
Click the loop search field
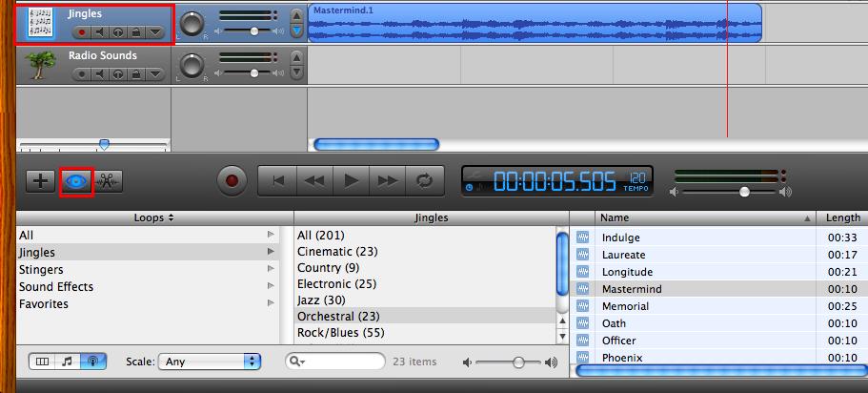335,362
